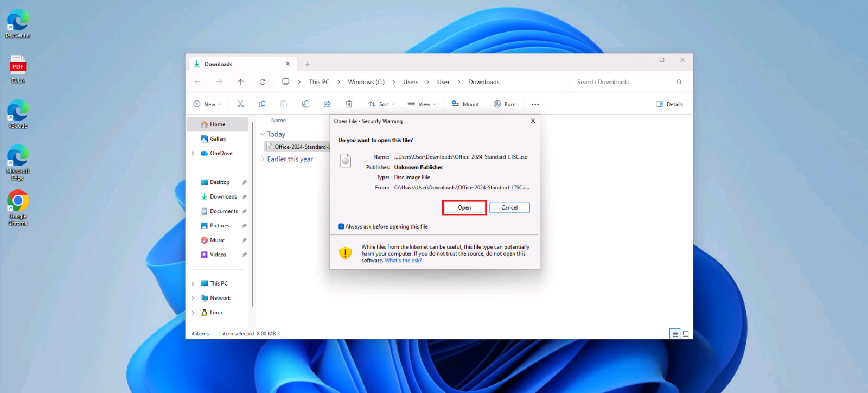
Task: Expand the This PC tree node
Action: point(193,284)
